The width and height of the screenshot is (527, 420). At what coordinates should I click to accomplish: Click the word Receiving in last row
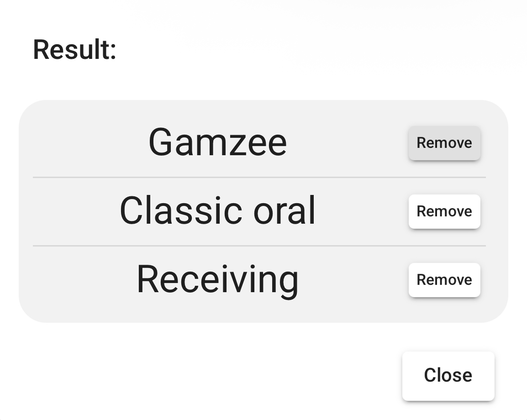click(x=218, y=279)
